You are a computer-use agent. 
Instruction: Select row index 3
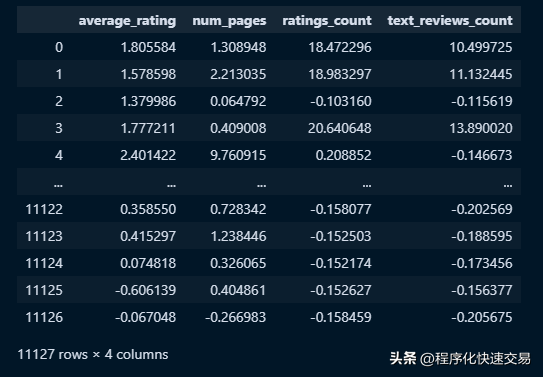[x=59, y=128]
